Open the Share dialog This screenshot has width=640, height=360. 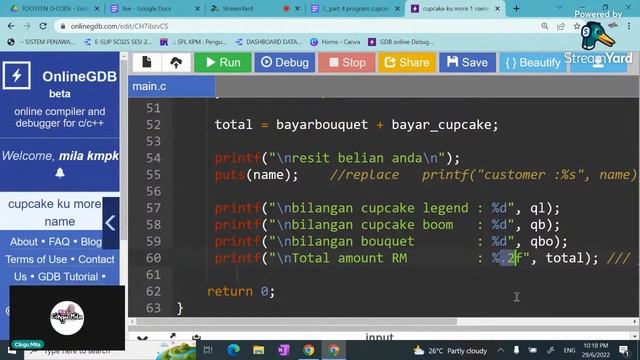[407, 62]
